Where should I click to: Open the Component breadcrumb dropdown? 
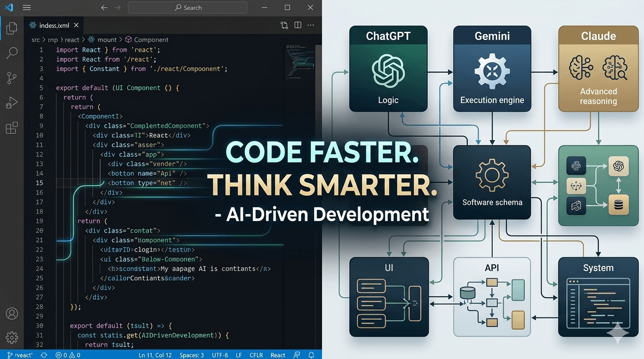tap(146, 40)
